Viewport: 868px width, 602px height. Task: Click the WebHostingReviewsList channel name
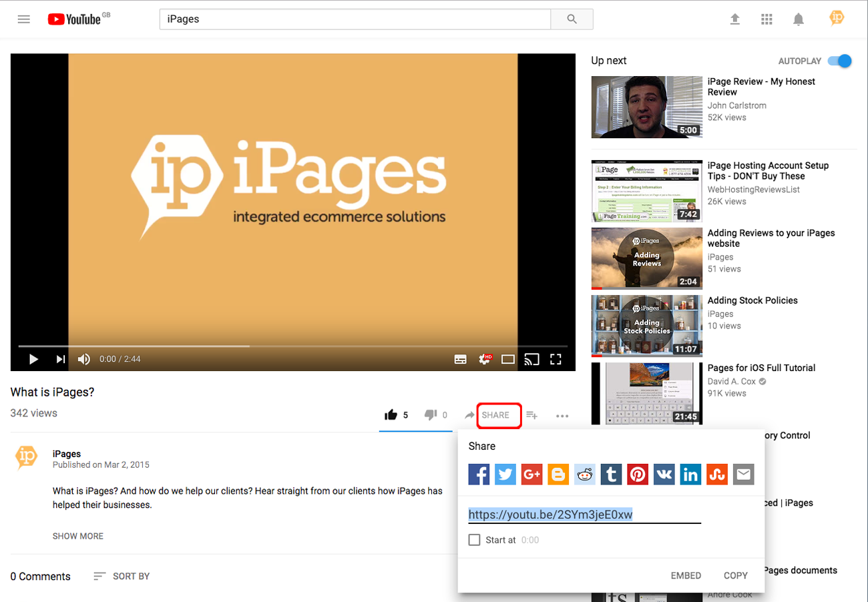pyautogui.click(x=754, y=190)
